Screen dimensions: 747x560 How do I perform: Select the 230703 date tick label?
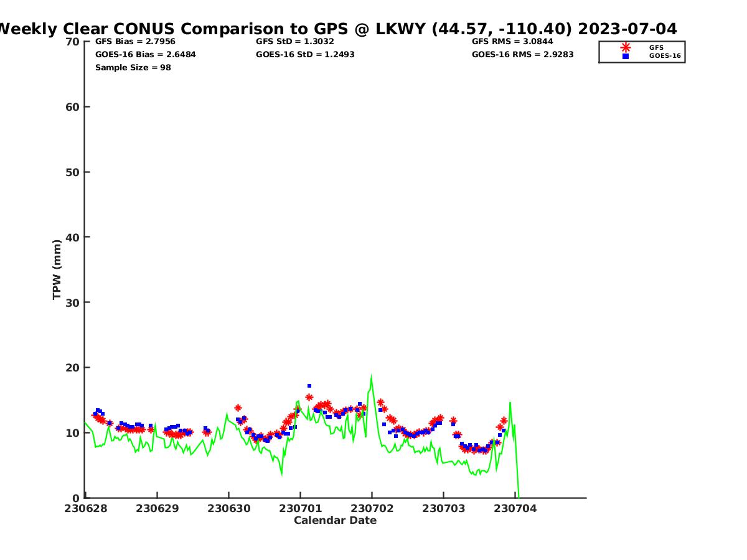pos(443,508)
